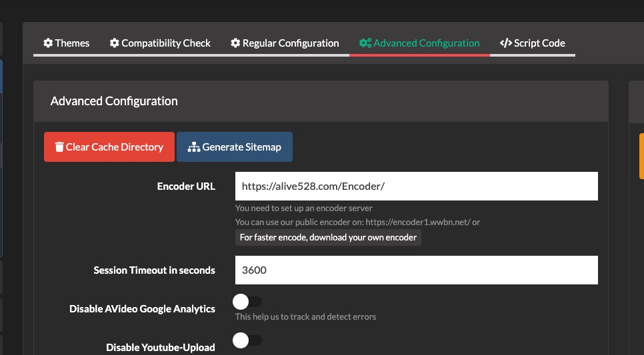This screenshot has width=644, height=355.
Task: Click into the Encoder URL input field
Action: click(x=417, y=186)
